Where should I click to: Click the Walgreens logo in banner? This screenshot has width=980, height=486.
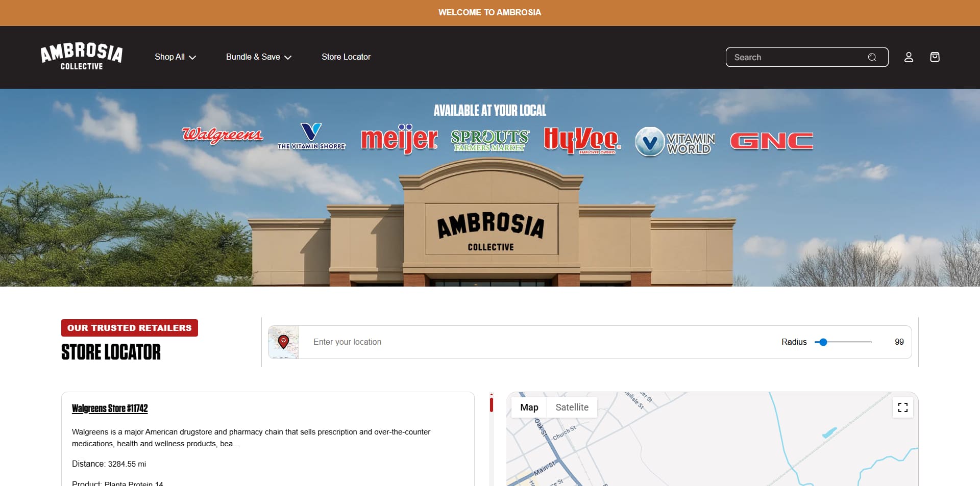pos(223,135)
